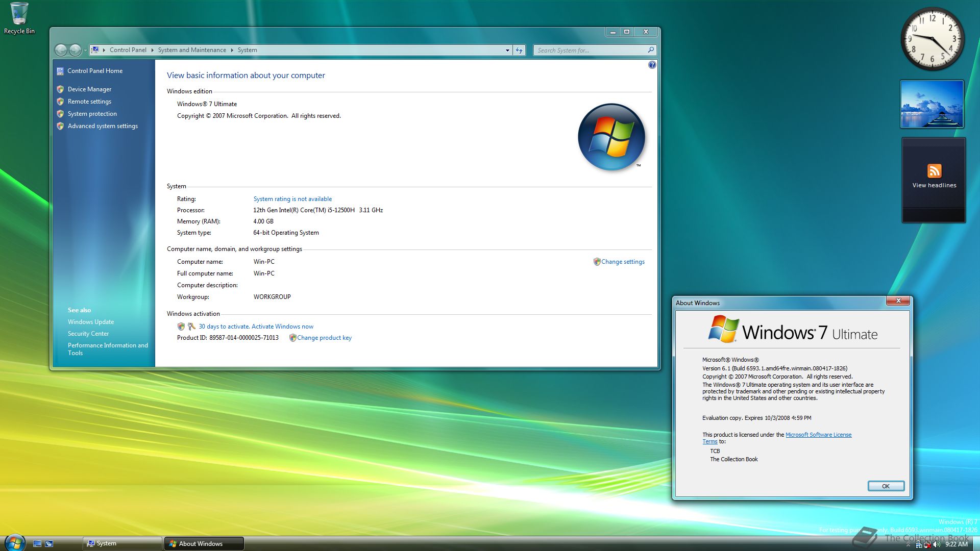Viewport: 980px width, 551px height.
Task: Click Show desktop quick launch icon
Action: (37, 544)
